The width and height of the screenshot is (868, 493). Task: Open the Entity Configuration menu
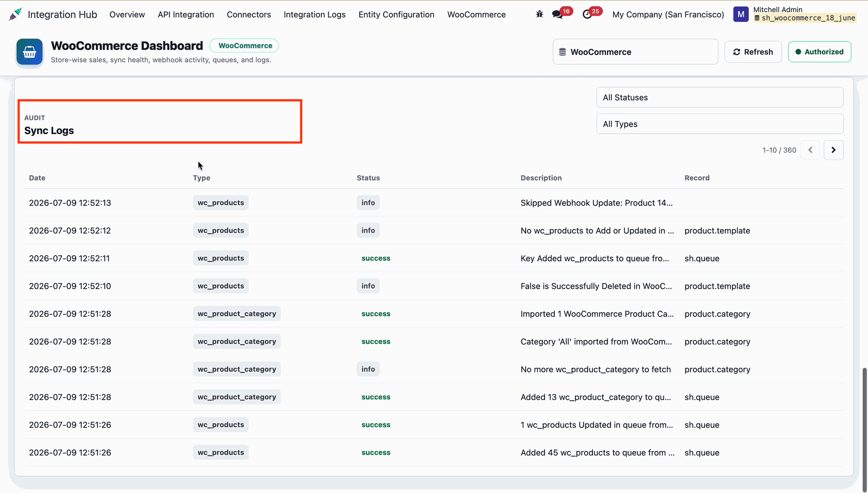coord(396,14)
